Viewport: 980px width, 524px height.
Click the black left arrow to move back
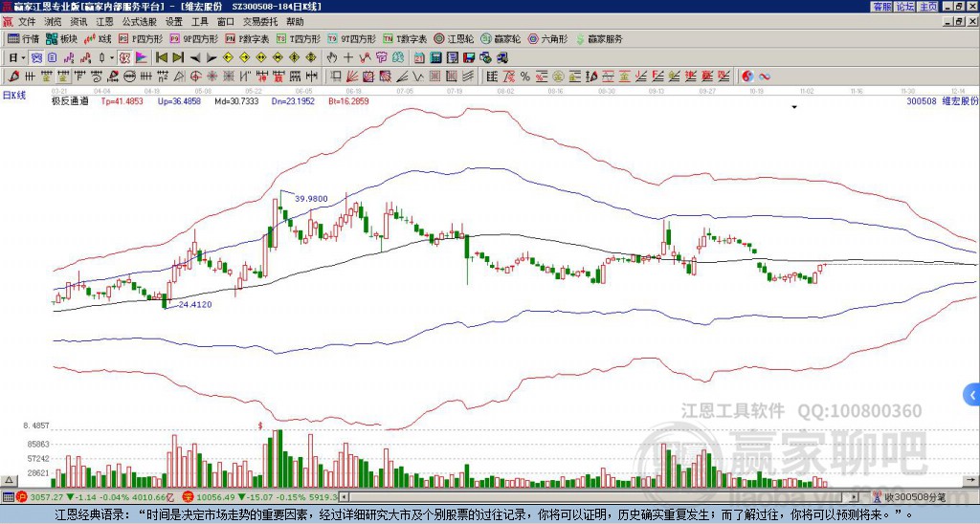195,57
